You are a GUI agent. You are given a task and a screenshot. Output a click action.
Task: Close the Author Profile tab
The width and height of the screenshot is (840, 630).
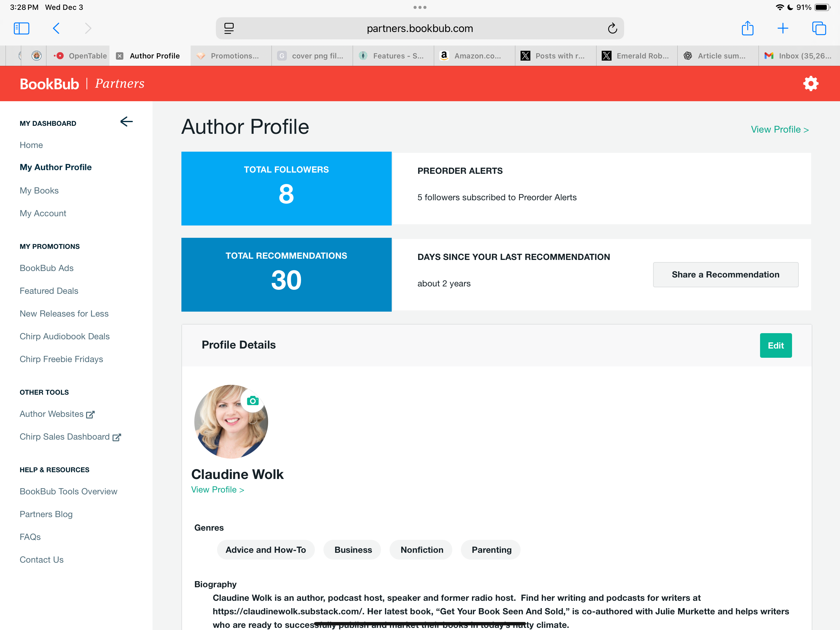pos(120,56)
